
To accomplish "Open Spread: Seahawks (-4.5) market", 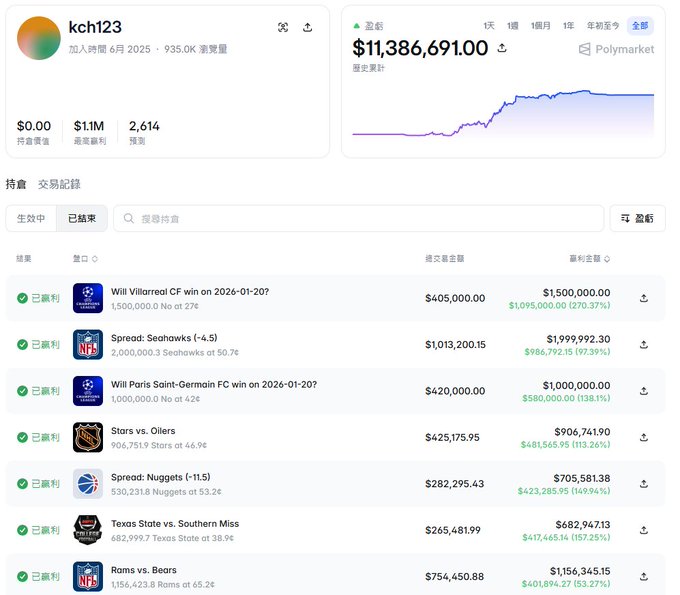I will click(x=164, y=338).
